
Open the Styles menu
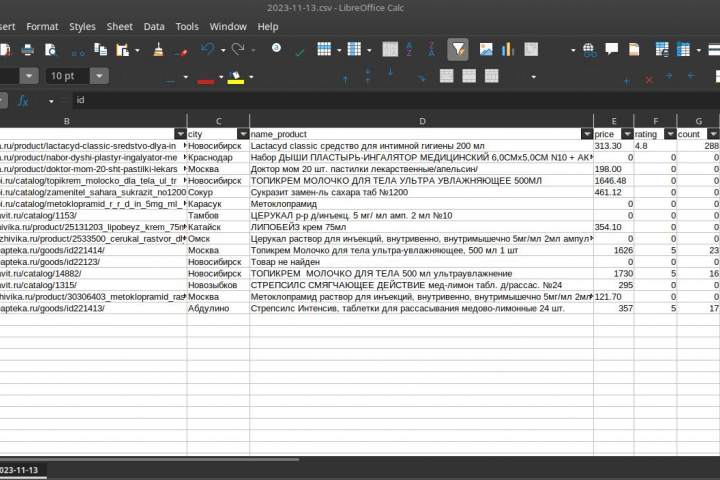pos(82,27)
